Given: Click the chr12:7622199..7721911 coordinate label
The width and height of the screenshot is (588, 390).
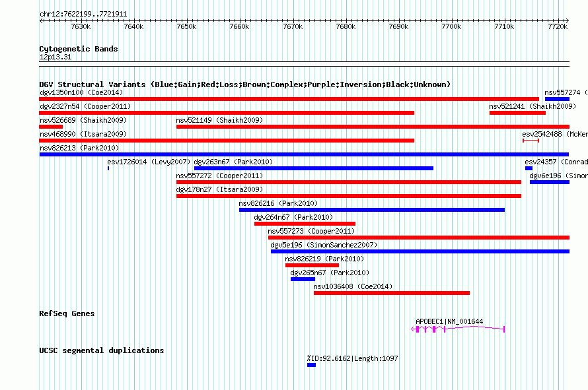Looking at the screenshot, I should pyautogui.click(x=83, y=15).
